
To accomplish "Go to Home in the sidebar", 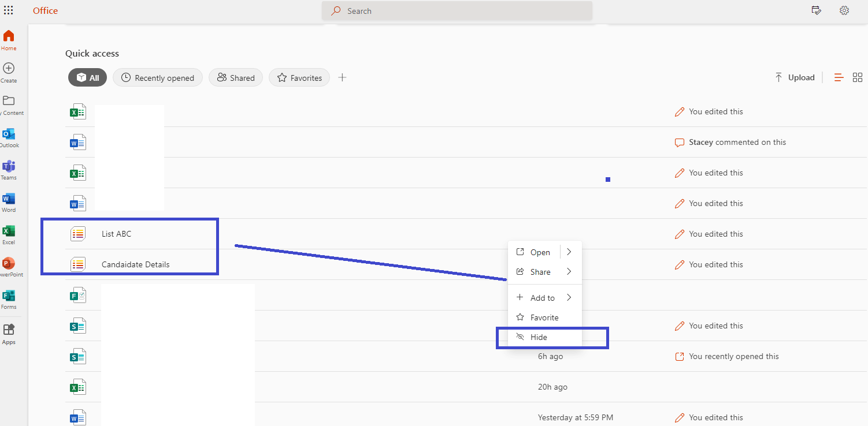I will pyautogui.click(x=9, y=40).
